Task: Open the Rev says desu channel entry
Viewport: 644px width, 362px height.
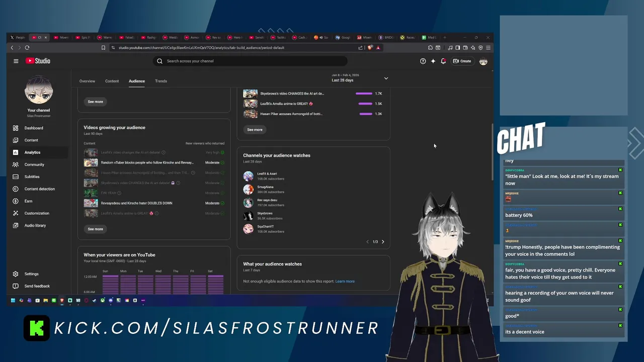Action: (264, 202)
